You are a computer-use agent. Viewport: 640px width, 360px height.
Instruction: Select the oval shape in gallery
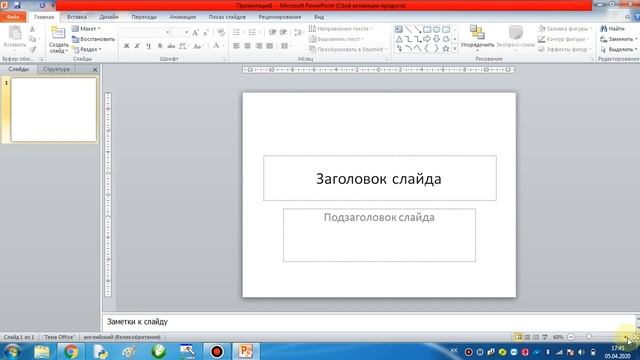[x=436, y=30]
